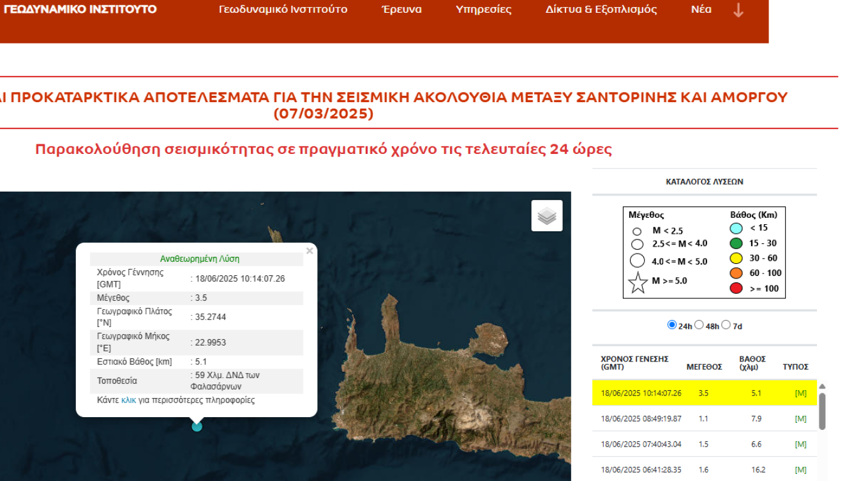Open the Έρευνα menu
Image resolution: width=868 pixels, height=481 pixels.
point(401,10)
